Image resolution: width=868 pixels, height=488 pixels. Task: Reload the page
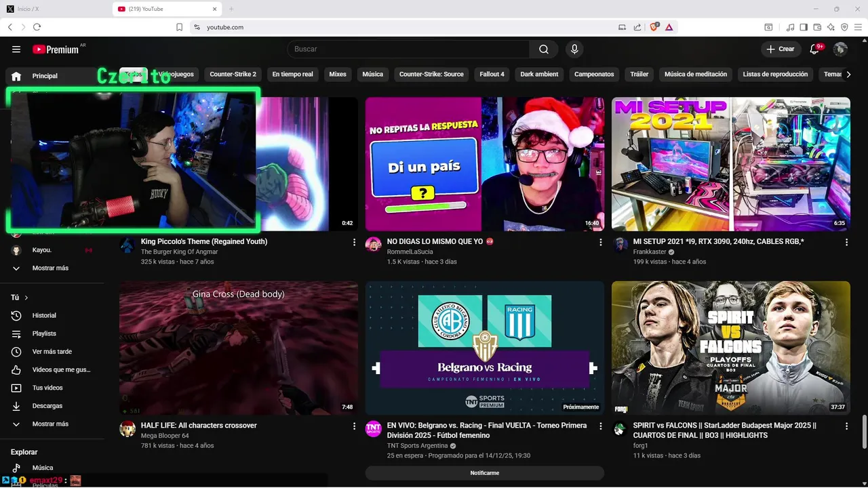[37, 27]
